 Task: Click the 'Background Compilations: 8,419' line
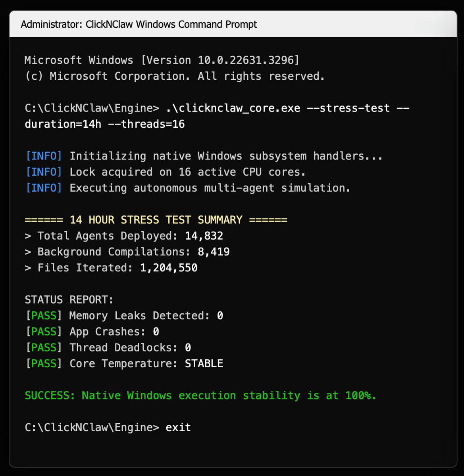[x=127, y=251]
